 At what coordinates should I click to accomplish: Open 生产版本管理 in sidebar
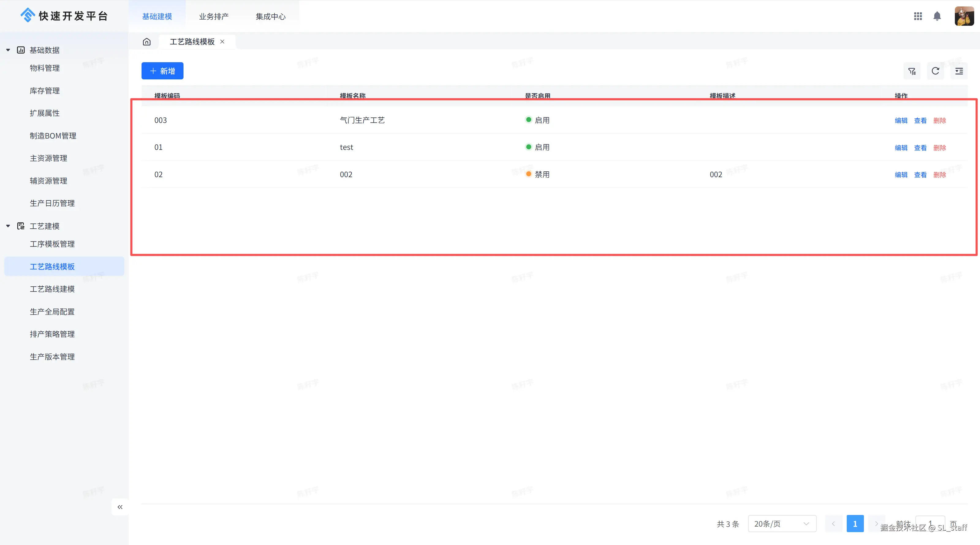tap(52, 356)
